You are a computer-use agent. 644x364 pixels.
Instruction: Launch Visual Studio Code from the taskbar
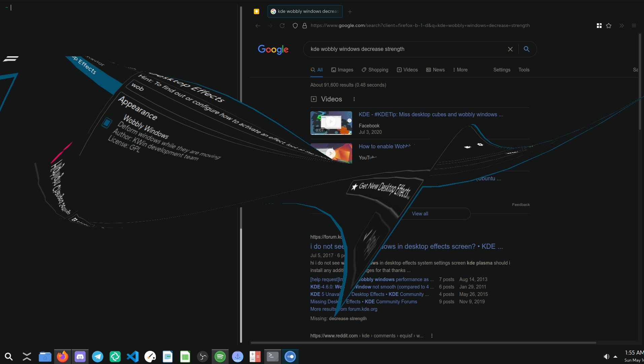point(133,357)
